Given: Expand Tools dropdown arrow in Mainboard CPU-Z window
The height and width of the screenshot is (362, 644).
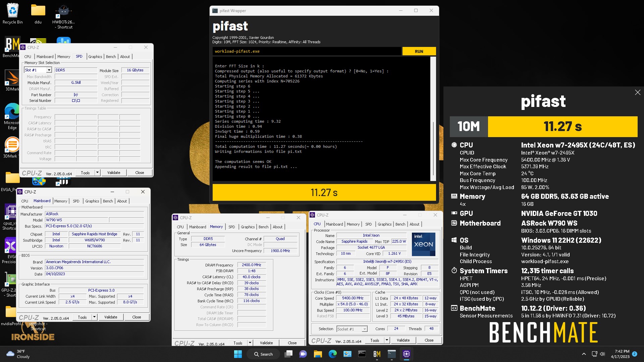Looking at the screenshot, I should (x=94, y=317).
